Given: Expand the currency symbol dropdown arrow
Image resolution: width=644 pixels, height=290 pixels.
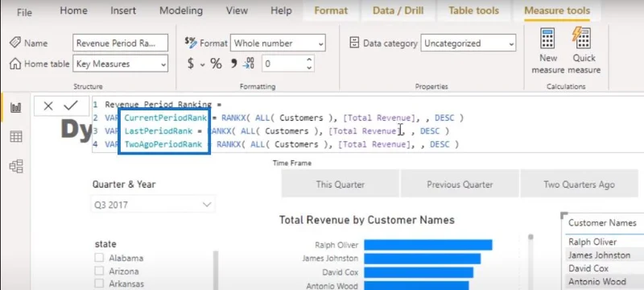Looking at the screenshot, I should [x=203, y=64].
